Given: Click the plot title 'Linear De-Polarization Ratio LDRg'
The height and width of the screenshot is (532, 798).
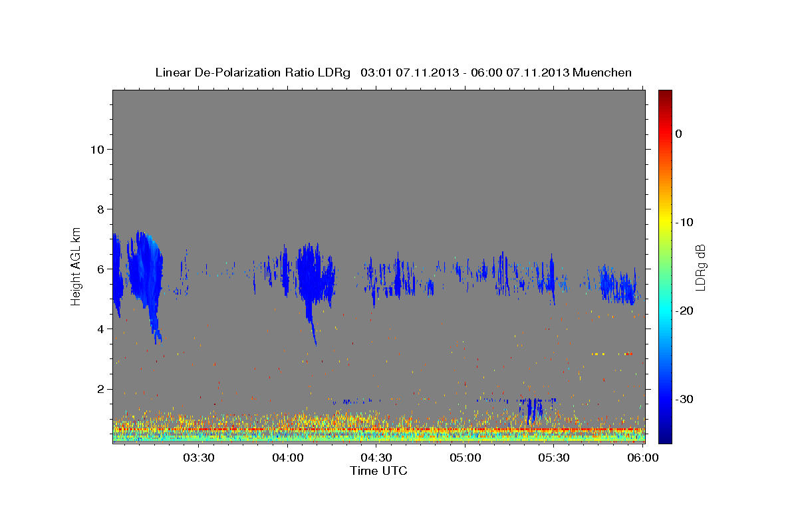Looking at the screenshot, I should [x=253, y=72].
